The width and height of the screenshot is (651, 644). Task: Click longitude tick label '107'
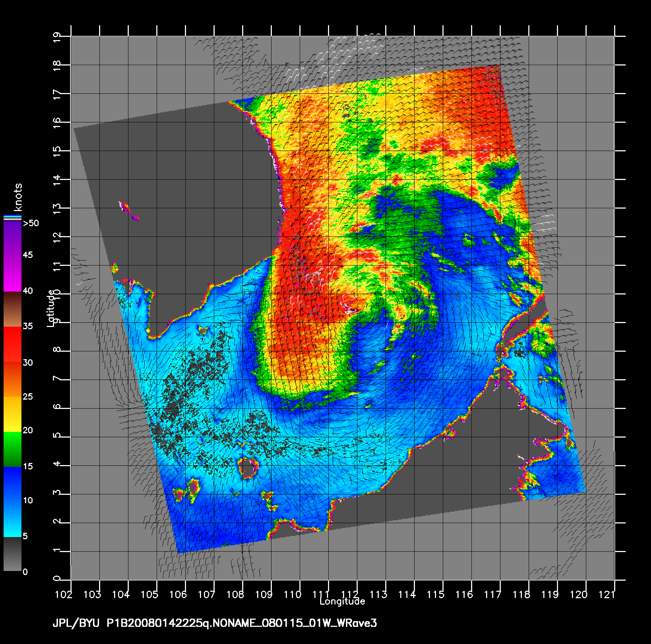(207, 595)
